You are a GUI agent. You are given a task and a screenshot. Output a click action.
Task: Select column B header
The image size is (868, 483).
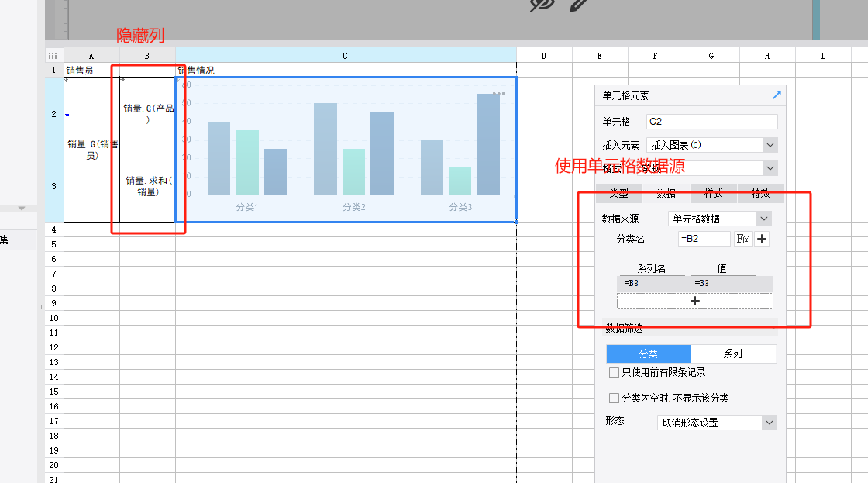147,56
